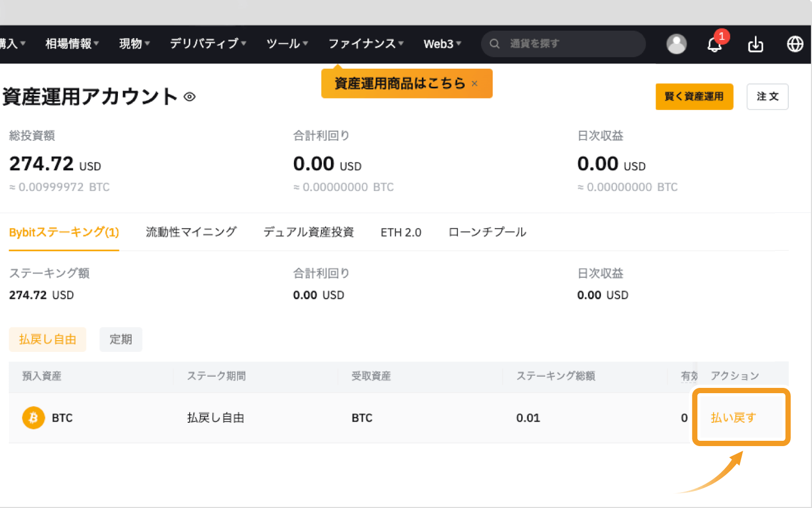Open notifications bell icon
This screenshot has width=812, height=508.
[x=715, y=44]
